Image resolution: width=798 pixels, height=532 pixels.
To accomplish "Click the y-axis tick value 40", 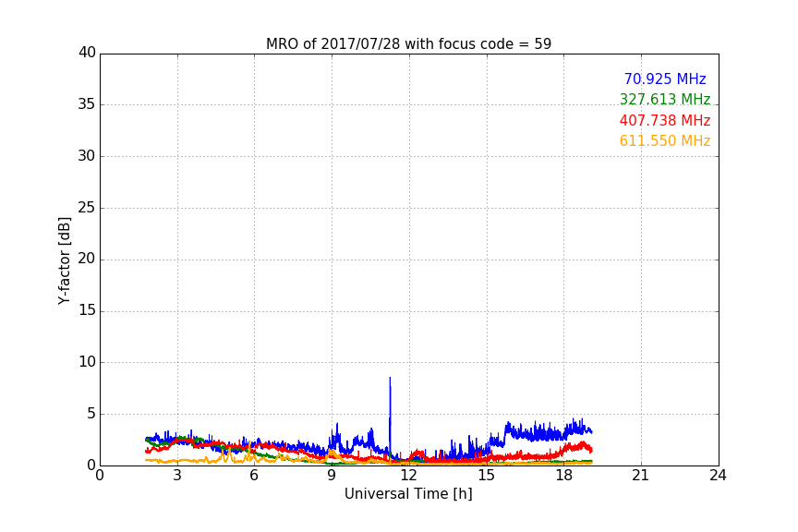I will (x=87, y=53).
